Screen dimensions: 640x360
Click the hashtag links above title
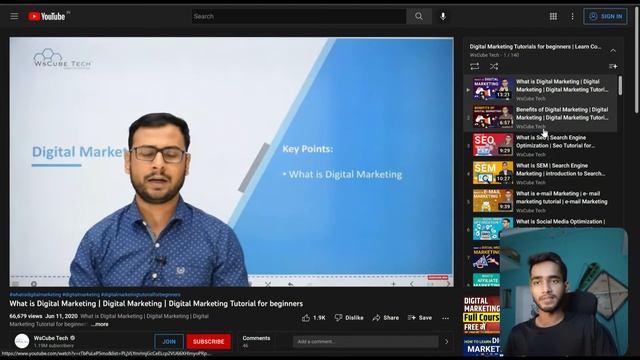[x=95, y=294]
